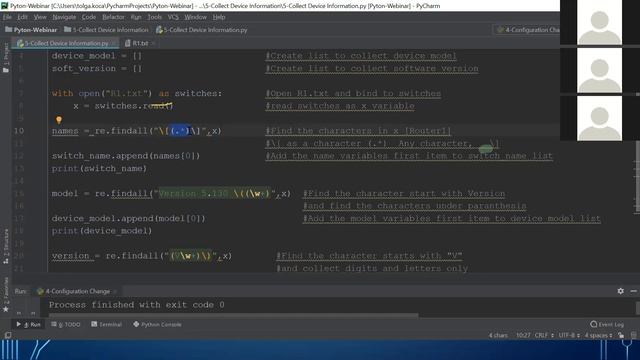Click '#Open R1.txt and bind to switches' comment
The image size is (640, 360).
353,93
